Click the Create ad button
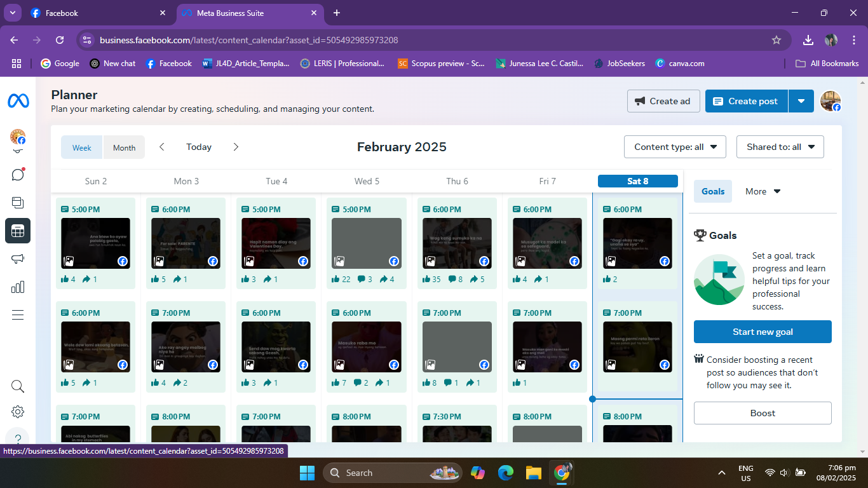The height and width of the screenshot is (488, 868). click(x=663, y=101)
